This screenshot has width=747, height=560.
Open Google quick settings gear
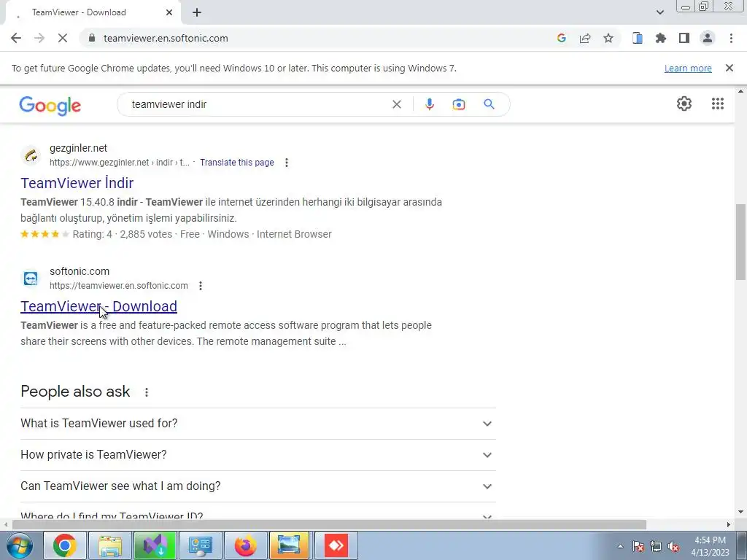click(x=684, y=104)
